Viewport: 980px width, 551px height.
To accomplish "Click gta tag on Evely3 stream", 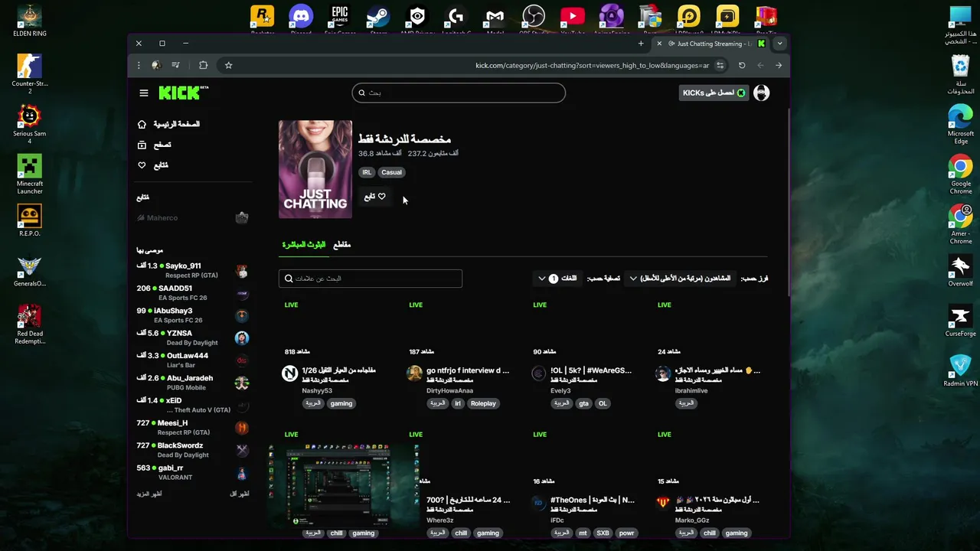I will click(584, 403).
